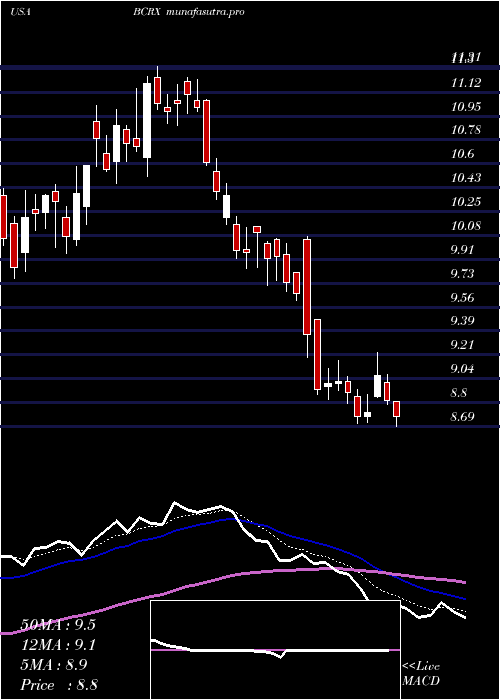Screen dimensions: 500x700
Task: Click the 10.78 price axis label
Action: point(466,130)
